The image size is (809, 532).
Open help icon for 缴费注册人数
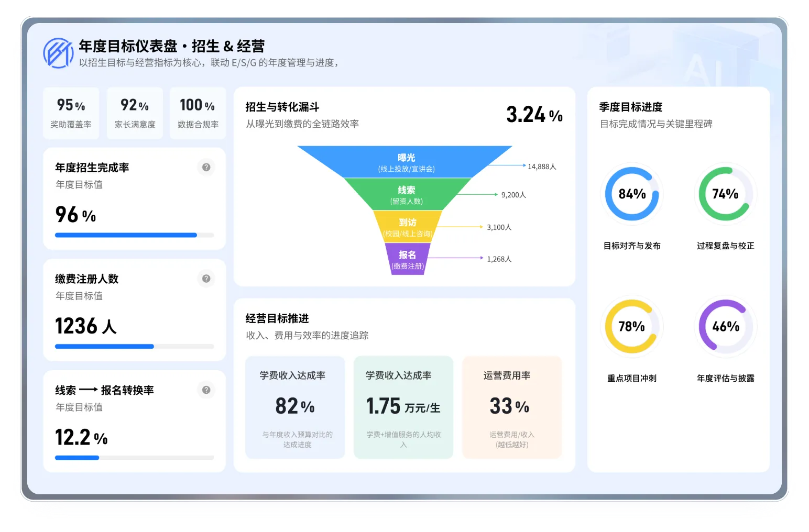tap(206, 279)
